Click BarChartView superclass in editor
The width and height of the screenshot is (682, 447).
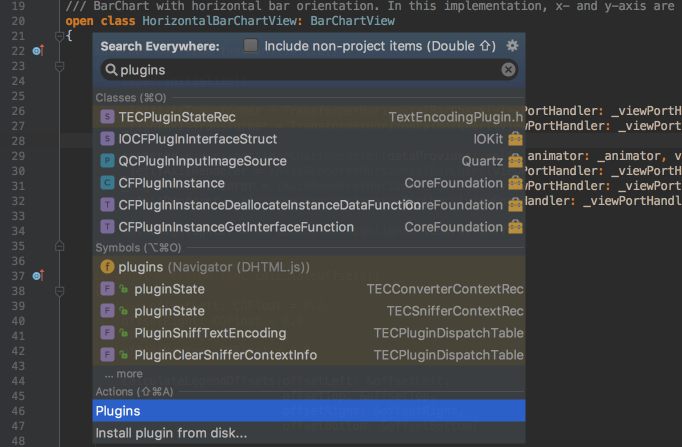tap(352, 20)
